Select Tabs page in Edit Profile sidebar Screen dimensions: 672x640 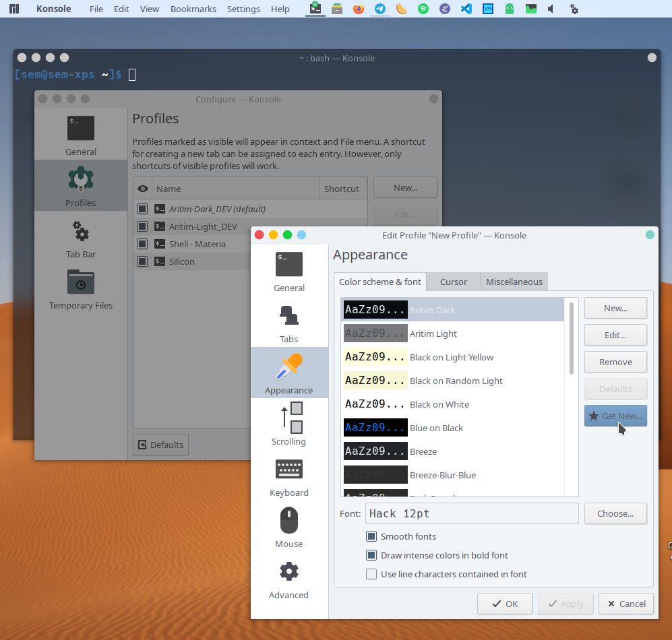289,323
